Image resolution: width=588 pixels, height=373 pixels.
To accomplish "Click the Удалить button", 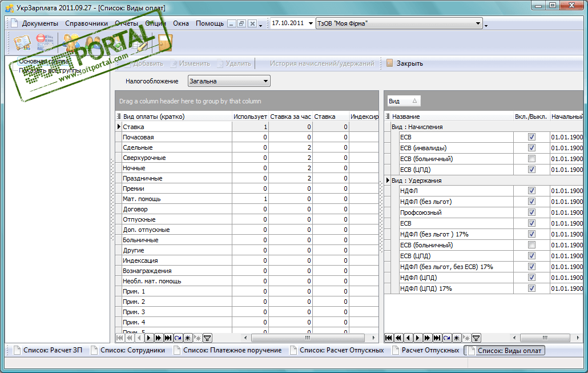I will tap(234, 63).
